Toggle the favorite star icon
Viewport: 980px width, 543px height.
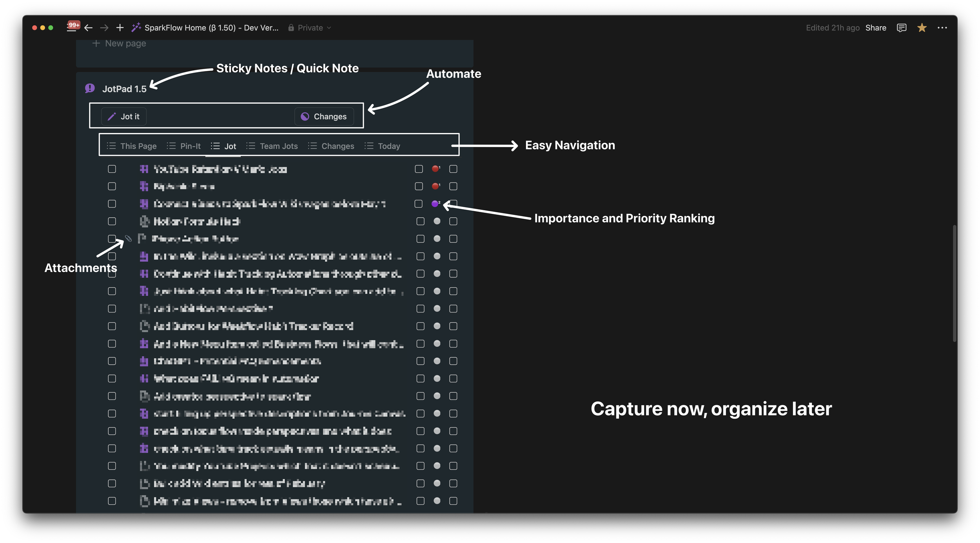[922, 28]
